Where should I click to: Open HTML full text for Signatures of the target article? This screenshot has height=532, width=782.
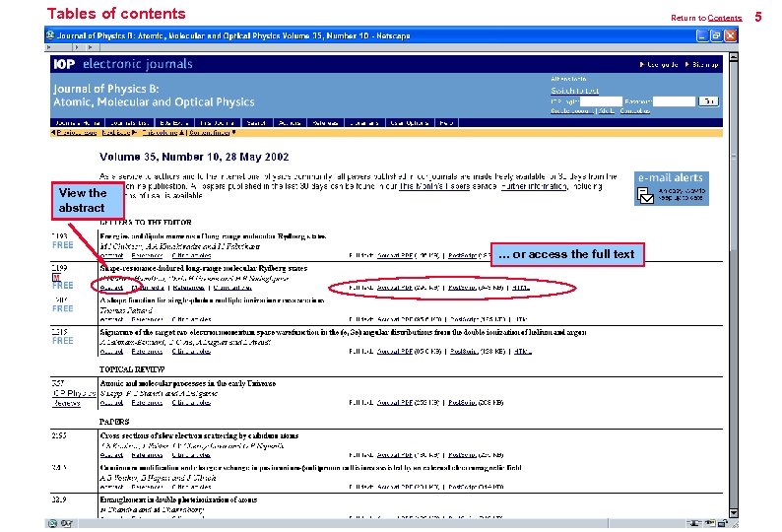[523, 352]
